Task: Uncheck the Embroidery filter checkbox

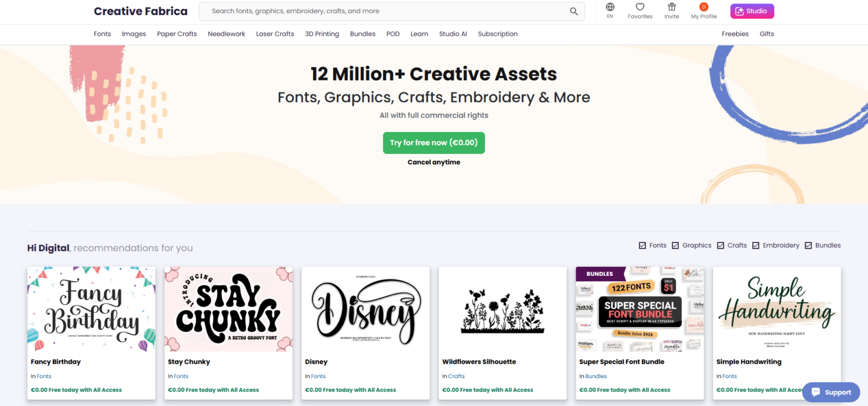Action: pos(755,245)
